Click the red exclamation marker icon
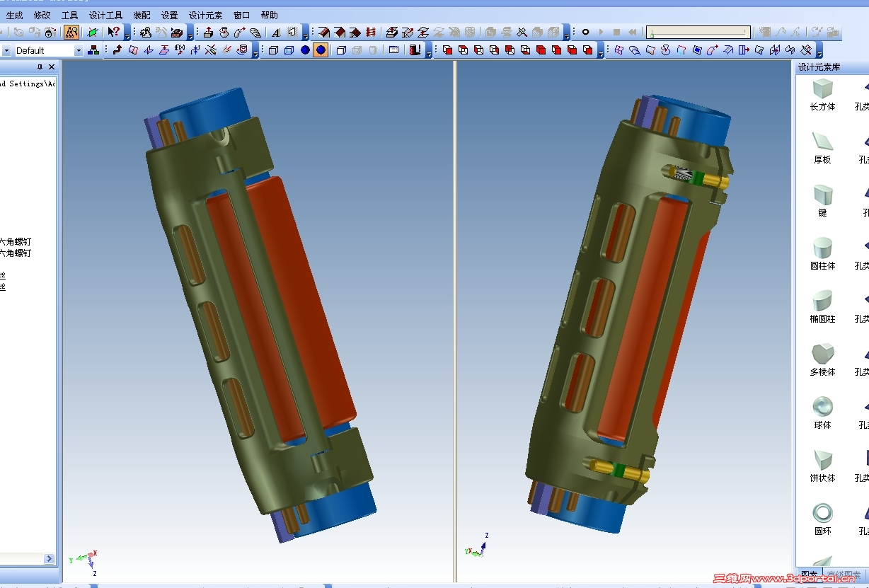Viewport: 869px width, 588px height. pyautogui.click(x=415, y=50)
